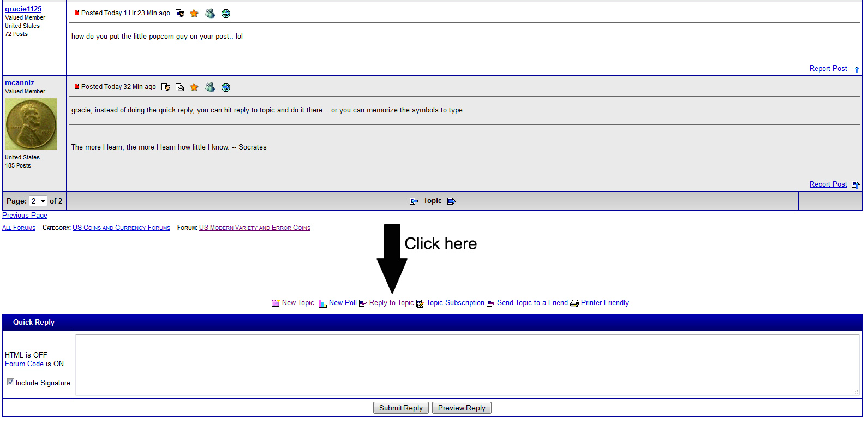Open gracie1125's profile icon in post header

pos(179,13)
